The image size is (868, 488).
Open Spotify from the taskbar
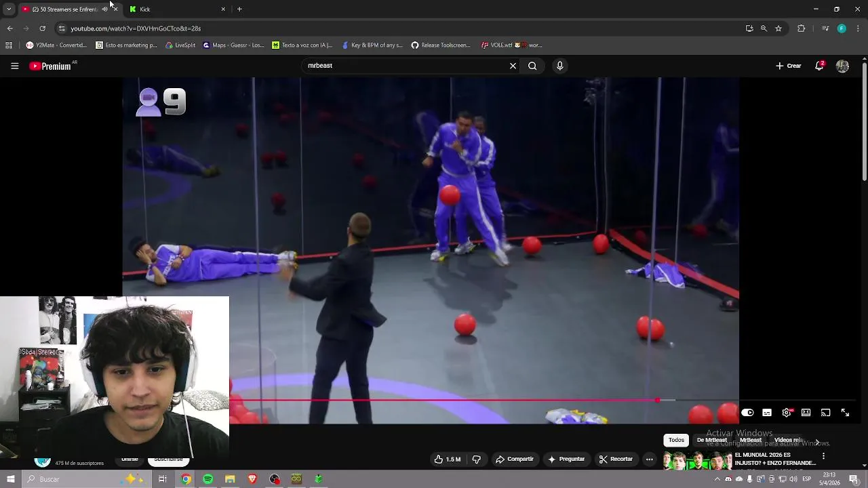point(208,479)
